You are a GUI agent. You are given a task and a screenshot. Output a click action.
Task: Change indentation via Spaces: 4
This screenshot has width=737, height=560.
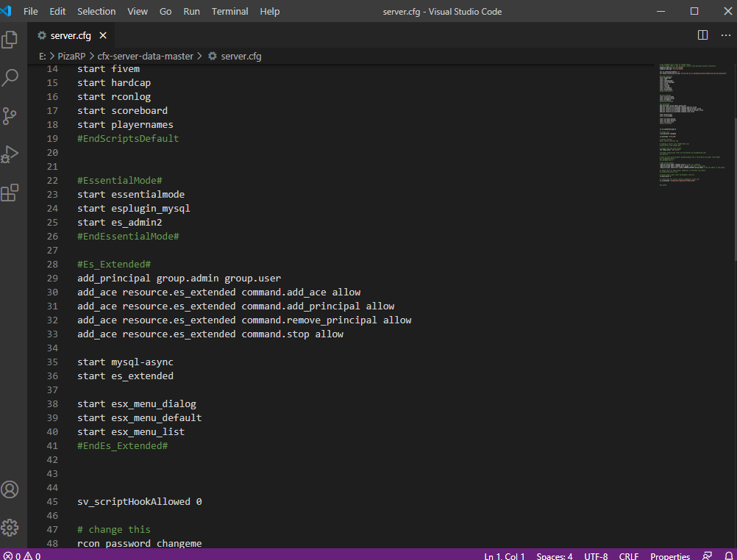click(555, 556)
